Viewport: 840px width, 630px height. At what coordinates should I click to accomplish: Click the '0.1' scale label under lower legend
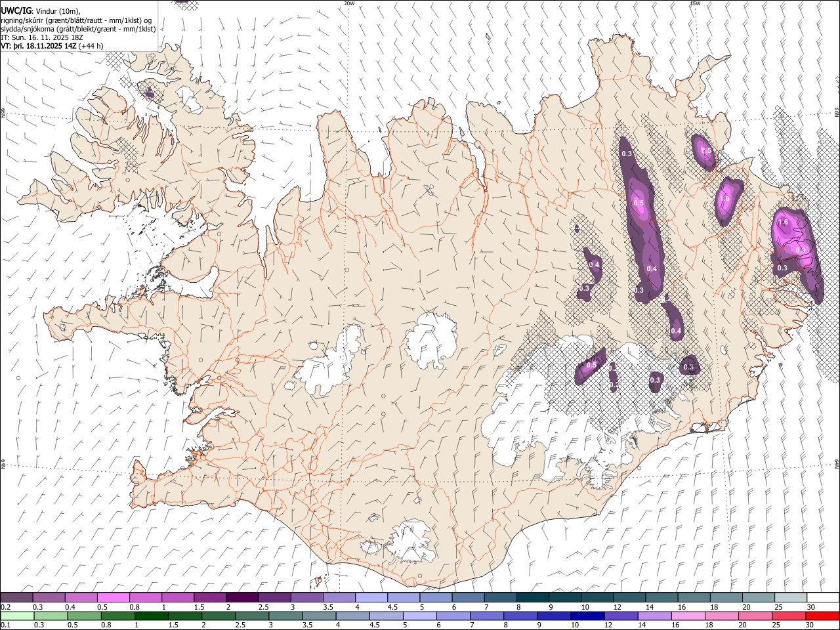(x=5, y=625)
